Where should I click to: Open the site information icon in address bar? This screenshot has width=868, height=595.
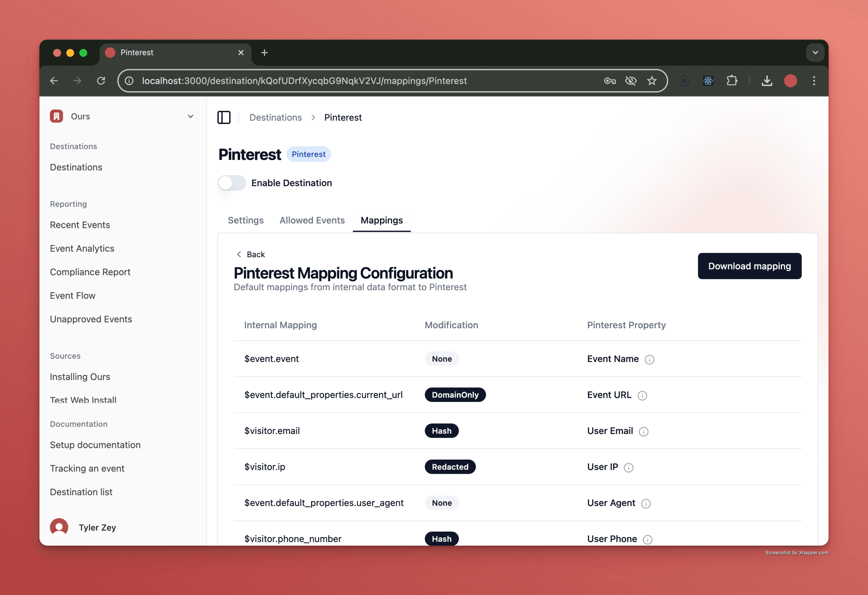point(129,81)
